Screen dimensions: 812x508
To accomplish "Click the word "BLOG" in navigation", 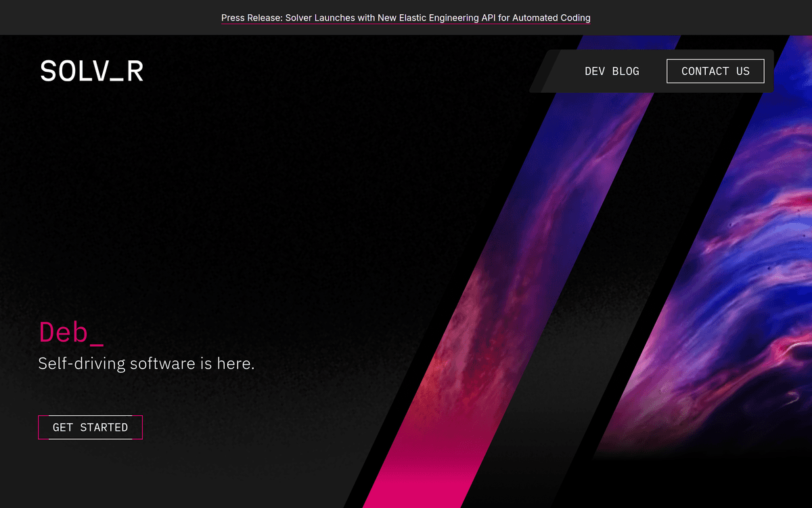I will pos(625,71).
